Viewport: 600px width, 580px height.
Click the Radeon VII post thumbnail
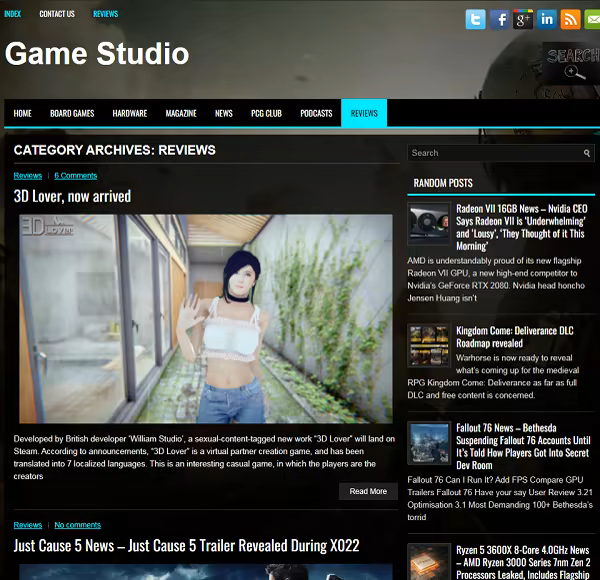(x=428, y=223)
